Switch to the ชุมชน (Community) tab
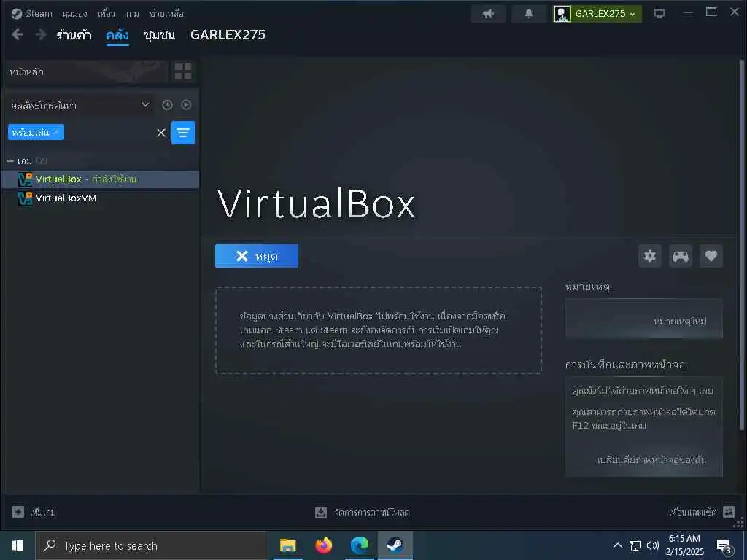 (159, 35)
